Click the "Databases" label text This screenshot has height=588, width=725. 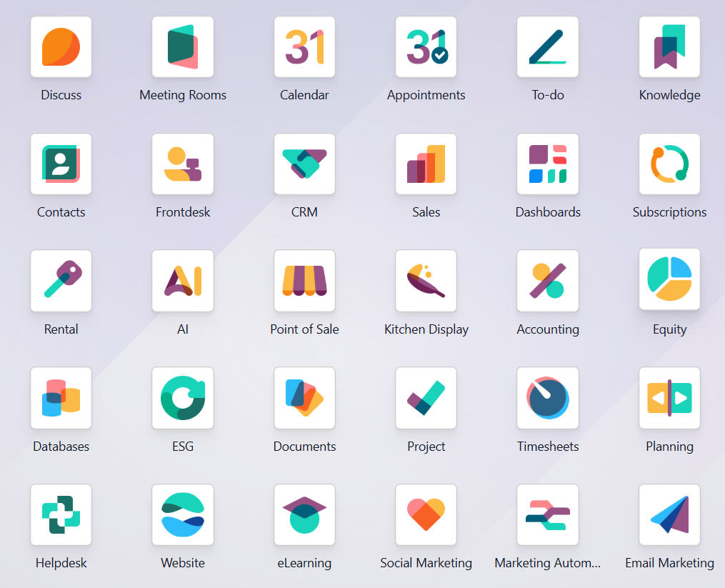pyautogui.click(x=61, y=446)
